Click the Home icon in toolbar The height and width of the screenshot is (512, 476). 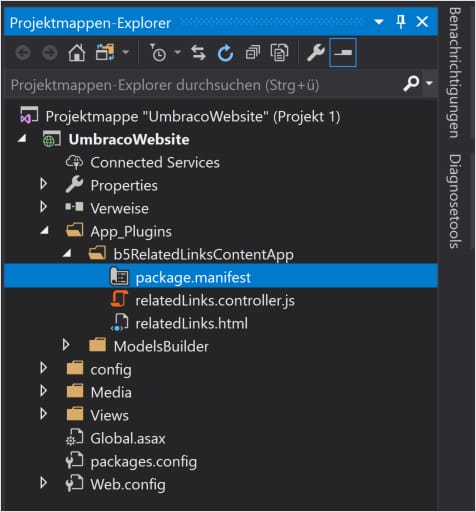[77, 53]
